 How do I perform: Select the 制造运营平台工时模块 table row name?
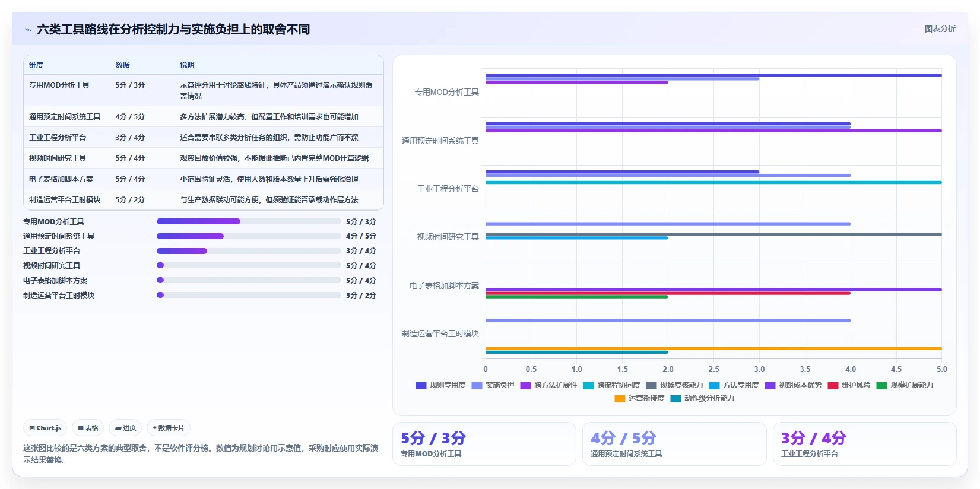65,200
